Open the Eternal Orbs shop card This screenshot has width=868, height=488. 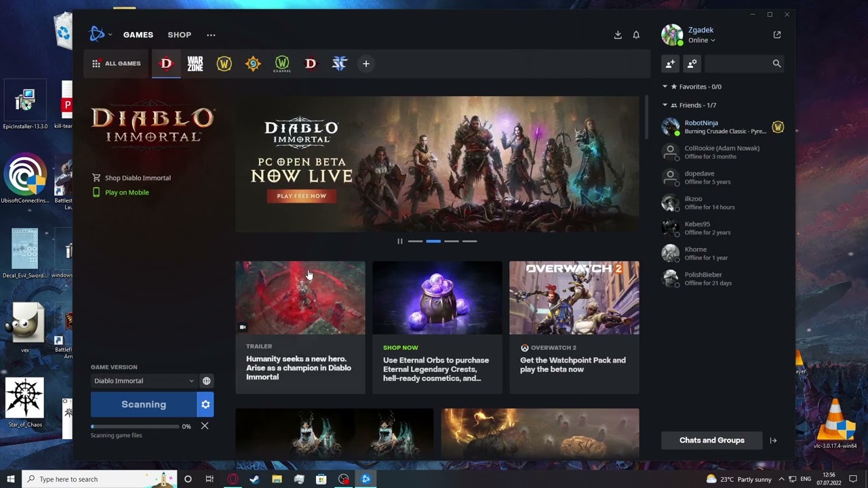coord(437,327)
